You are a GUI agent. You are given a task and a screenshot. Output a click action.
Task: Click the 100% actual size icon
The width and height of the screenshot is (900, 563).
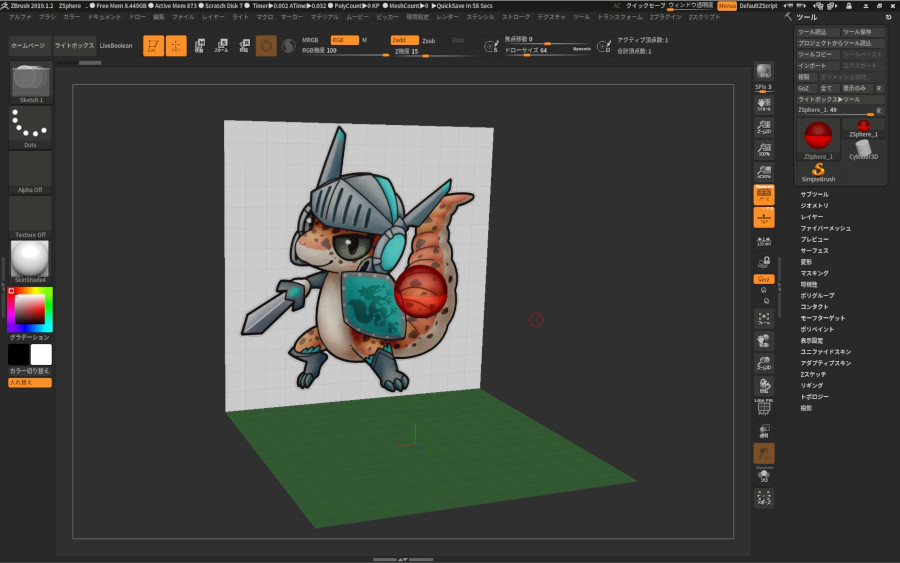(764, 149)
